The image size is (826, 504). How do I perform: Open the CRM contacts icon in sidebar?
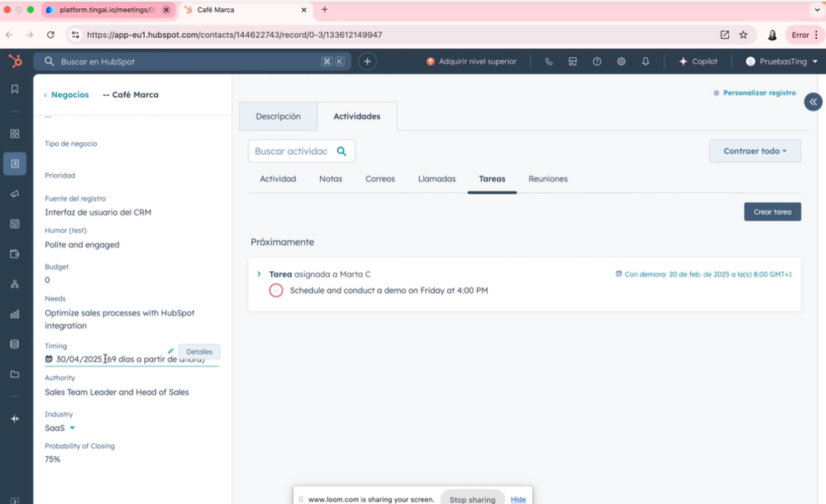click(15, 164)
